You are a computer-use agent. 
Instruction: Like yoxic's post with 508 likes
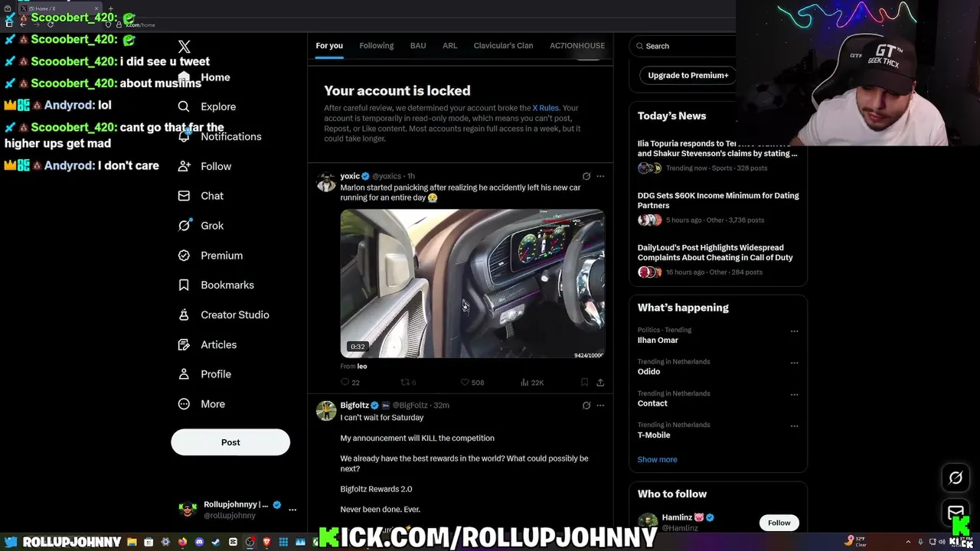click(472, 382)
